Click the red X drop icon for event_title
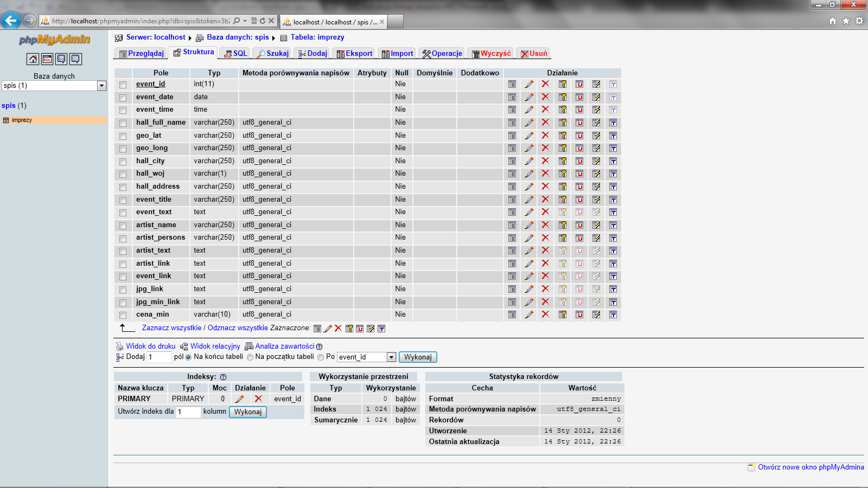868x488 pixels. (545, 200)
